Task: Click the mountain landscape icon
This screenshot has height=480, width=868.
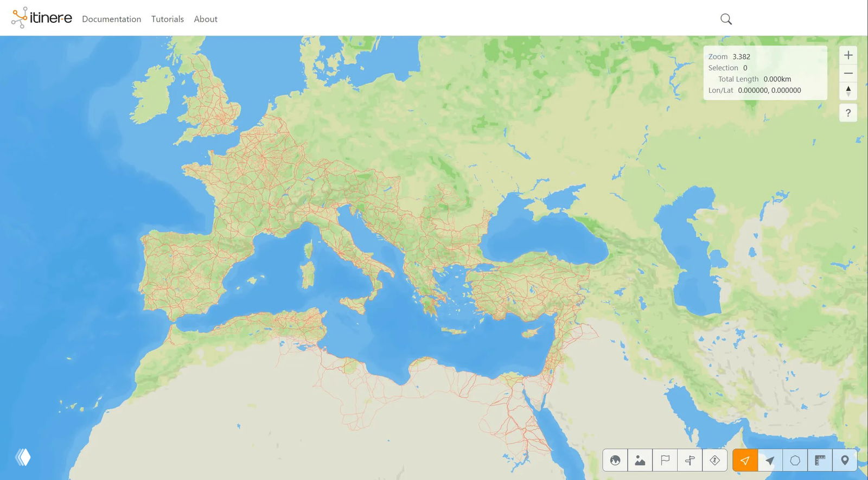Action: [640, 460]
